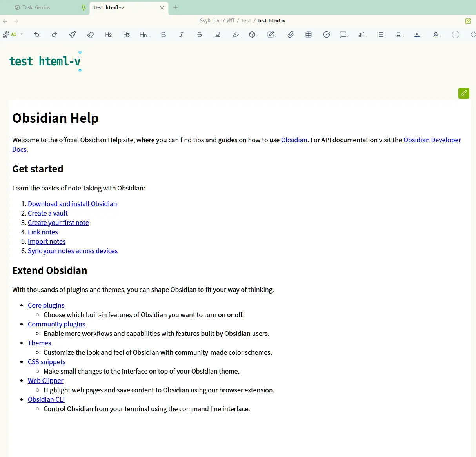The image size is (476, 457).
Task: Open the Hn heading levels dropdown
Action: (x=144, y=34)
